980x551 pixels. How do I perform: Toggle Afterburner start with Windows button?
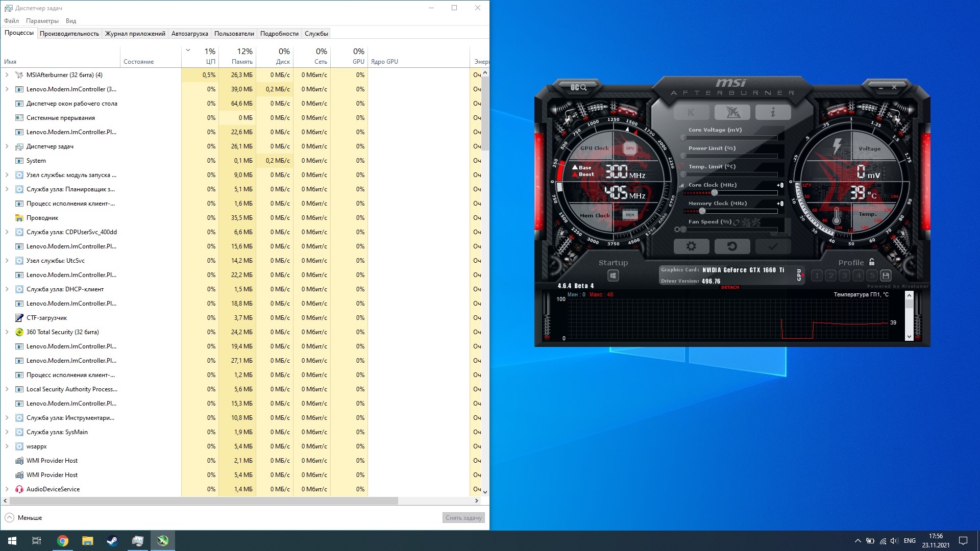point(613,276)
